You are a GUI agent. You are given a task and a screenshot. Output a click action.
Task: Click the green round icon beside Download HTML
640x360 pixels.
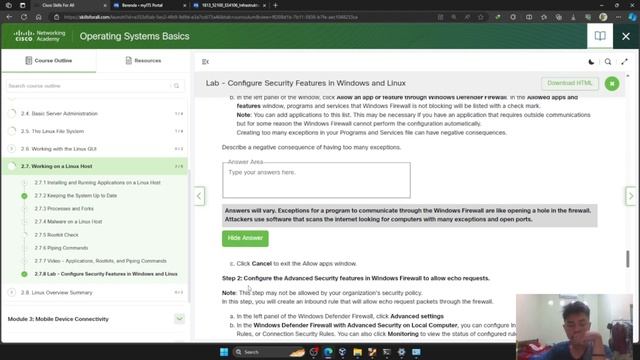pos(612,84)
